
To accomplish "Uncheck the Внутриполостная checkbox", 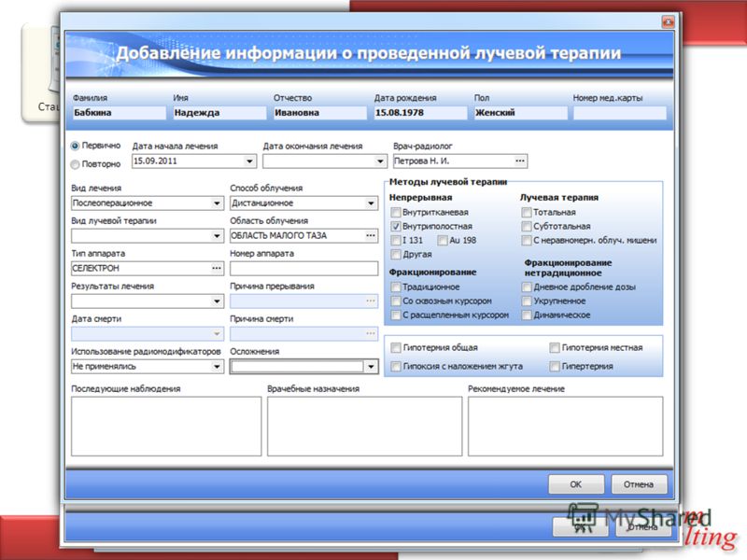I will coord(395,226).
